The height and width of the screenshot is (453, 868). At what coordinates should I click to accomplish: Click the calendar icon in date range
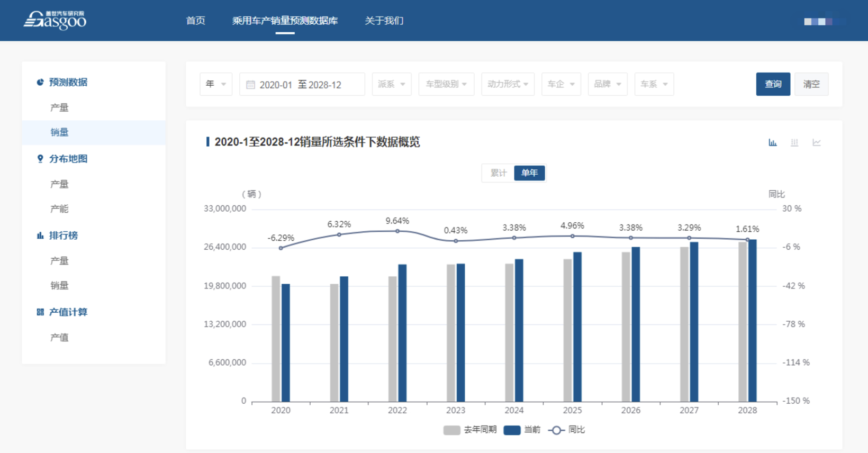(250, 85)
